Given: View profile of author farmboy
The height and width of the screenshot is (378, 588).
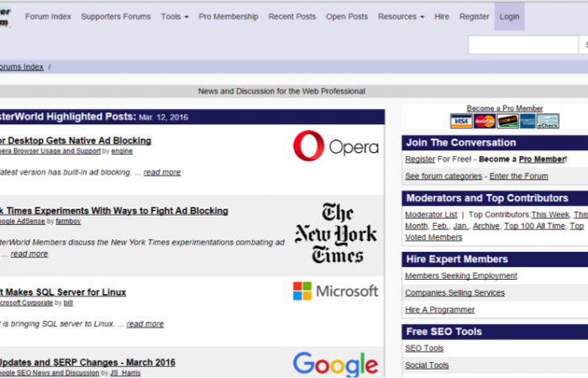Looking at the screenshot, I should [x=68, y=221].
